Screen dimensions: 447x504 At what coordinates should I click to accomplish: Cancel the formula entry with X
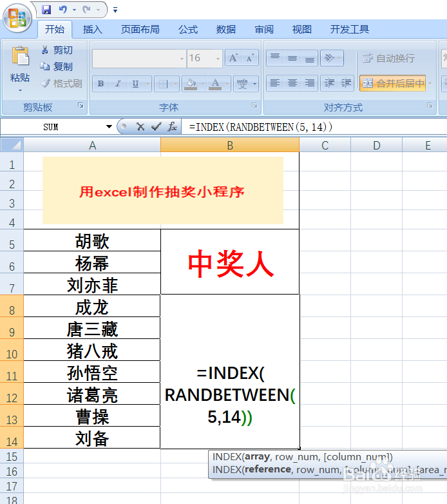click(140, 127)
